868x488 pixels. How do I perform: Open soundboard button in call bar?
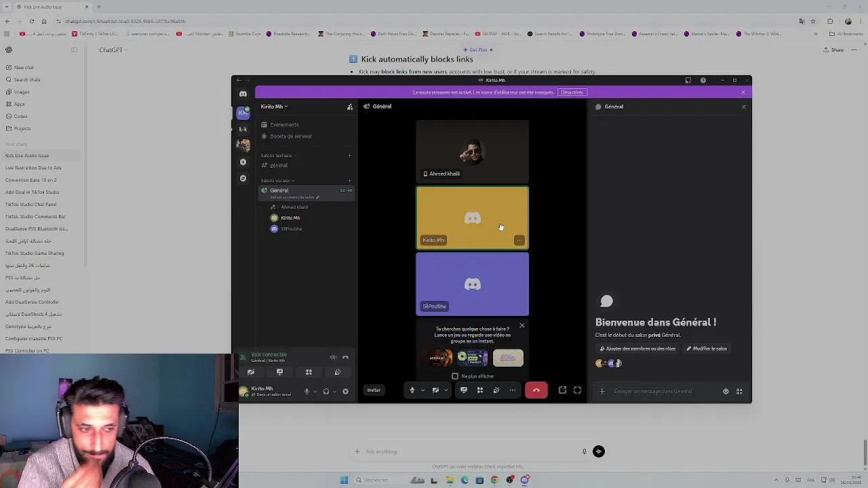pos(496,390)
